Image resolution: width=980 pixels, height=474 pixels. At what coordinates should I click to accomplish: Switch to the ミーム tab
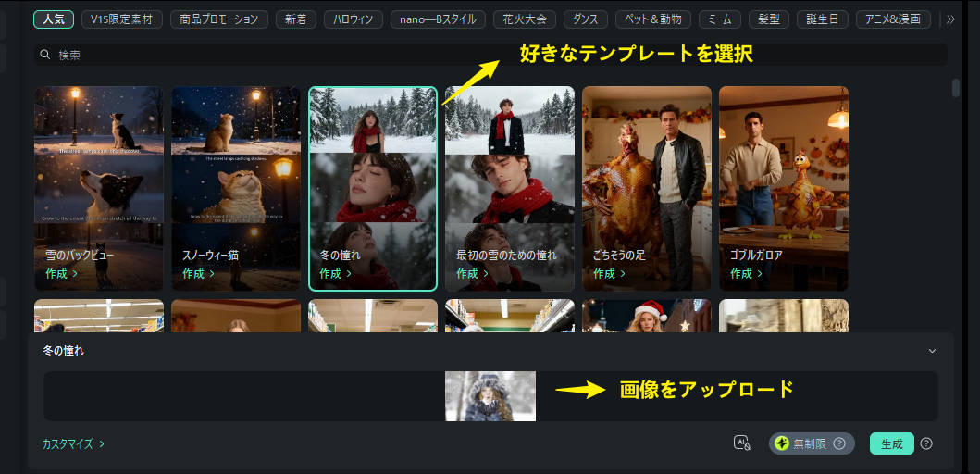[720, 19]
